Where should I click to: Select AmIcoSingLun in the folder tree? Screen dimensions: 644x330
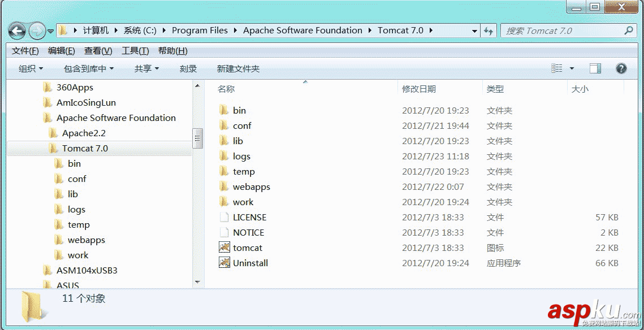87,103
